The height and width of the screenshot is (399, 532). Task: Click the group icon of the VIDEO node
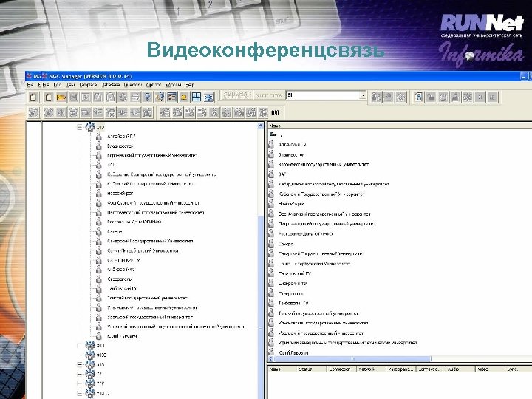click(90, 393)
